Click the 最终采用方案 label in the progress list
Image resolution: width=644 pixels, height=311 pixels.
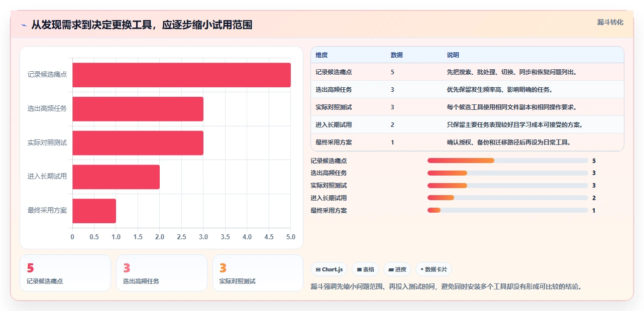pyautogui.click(x=329, y=211)
